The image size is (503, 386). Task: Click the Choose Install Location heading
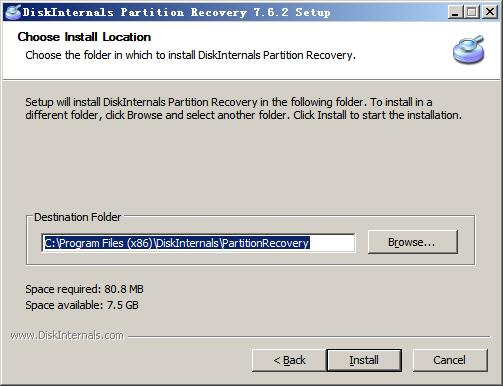click(x=84, y=37)
